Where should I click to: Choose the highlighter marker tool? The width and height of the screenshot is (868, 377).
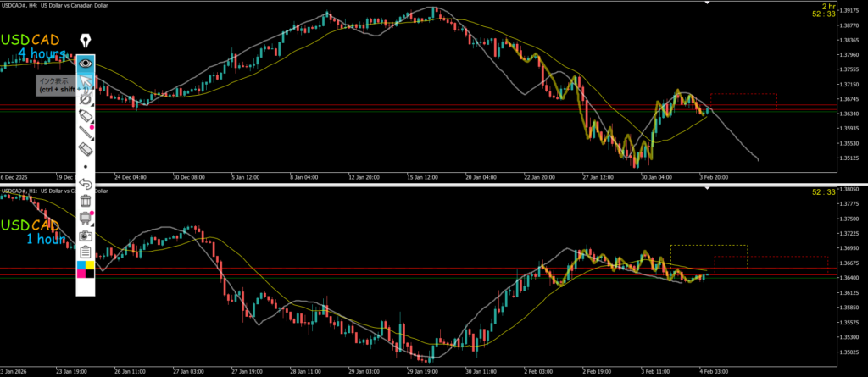pyautogui.click(x=85, y=114)
